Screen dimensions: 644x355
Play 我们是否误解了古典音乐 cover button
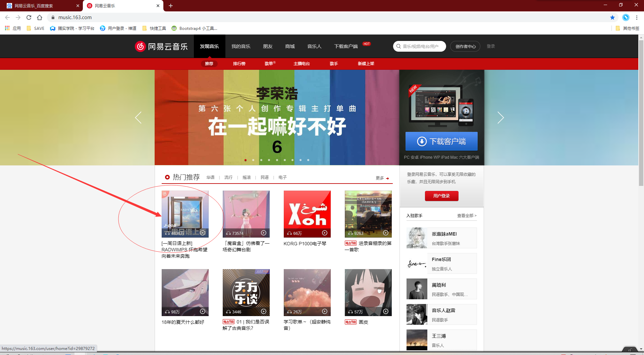(x=264, y=311)
